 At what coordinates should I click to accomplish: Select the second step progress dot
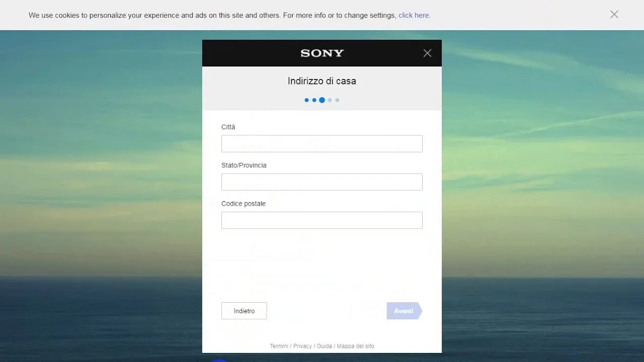tap(314, 100)
